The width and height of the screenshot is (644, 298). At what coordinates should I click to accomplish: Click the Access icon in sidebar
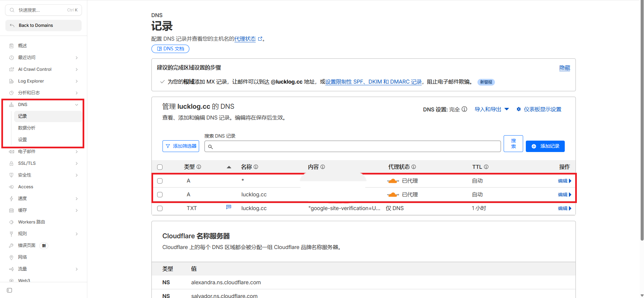(11, 187)
